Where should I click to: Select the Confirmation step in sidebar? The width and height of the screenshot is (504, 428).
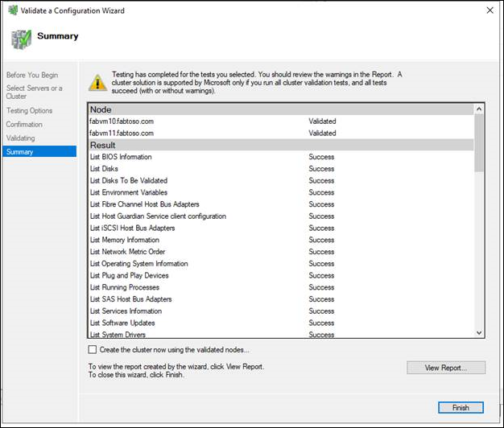[x=25, y=125]
